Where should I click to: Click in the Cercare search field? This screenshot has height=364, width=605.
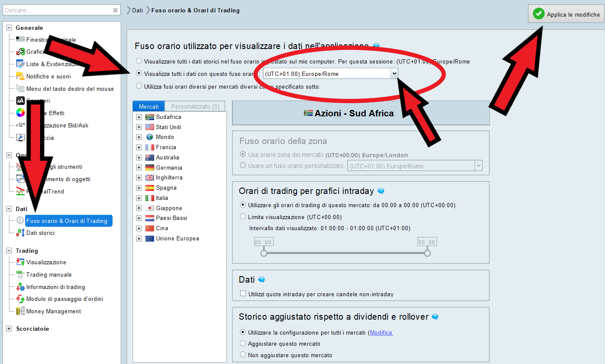(58, 10)
